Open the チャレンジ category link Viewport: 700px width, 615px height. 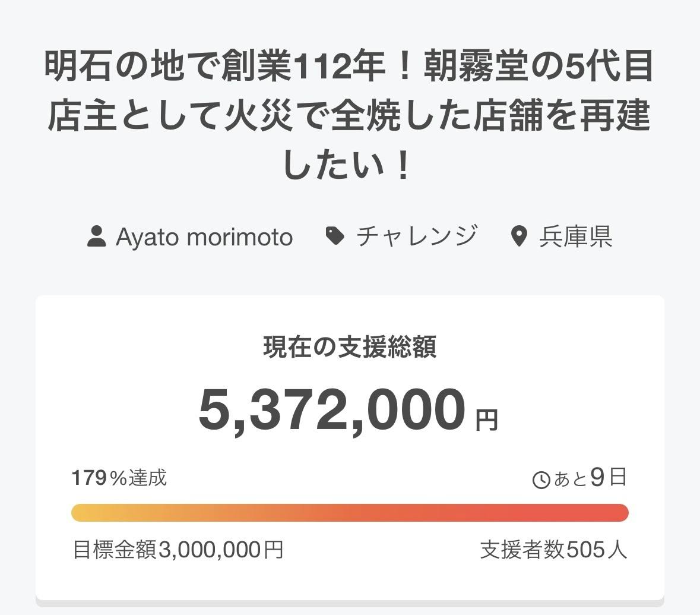click(x=416, y=236)
